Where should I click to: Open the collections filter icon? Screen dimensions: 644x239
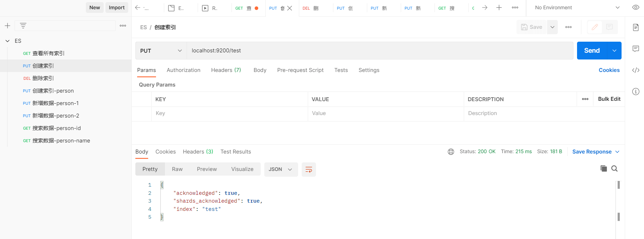(23, 26)
